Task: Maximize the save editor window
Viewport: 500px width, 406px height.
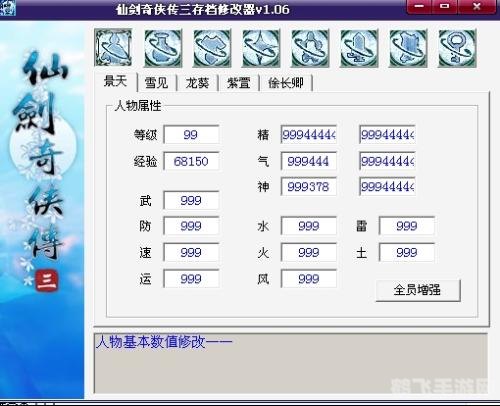Action: [445, 6]
